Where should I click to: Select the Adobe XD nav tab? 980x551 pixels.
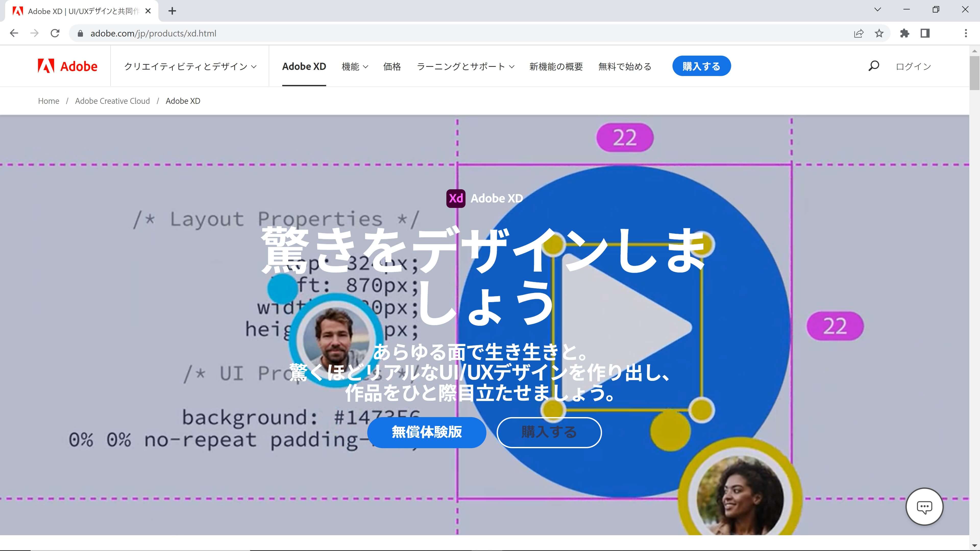point(304,66)
